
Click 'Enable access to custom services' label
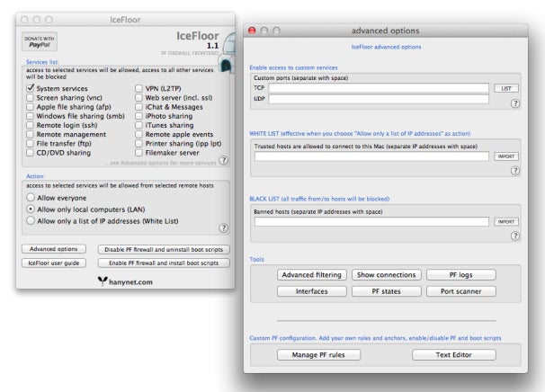293,67
